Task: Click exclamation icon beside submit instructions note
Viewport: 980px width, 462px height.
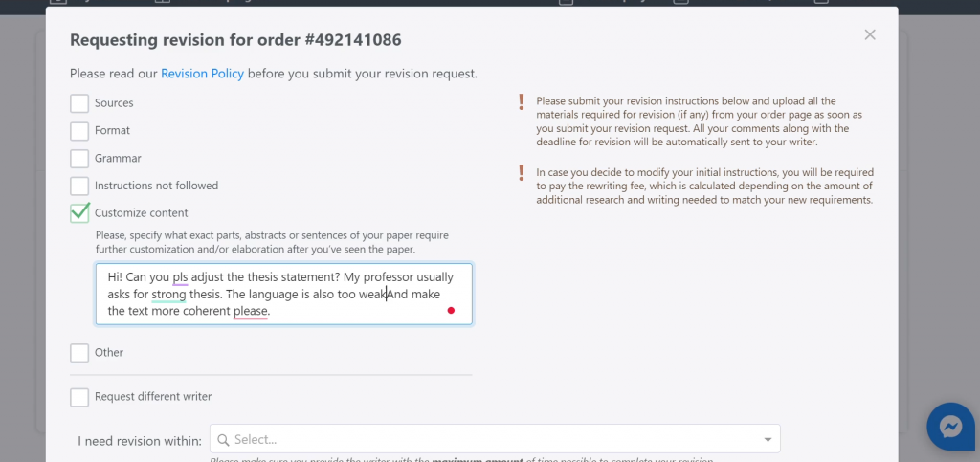Action: click(x=522, y=100)
